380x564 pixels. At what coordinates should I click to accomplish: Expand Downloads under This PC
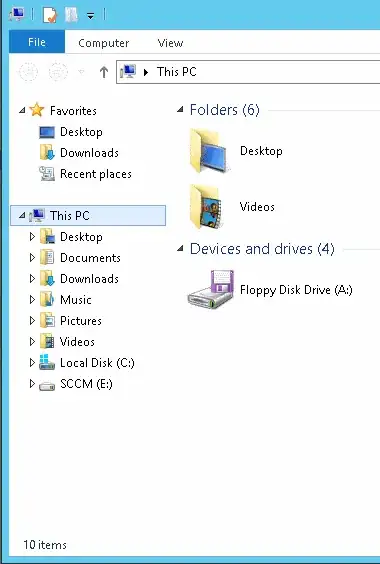pyautogui.click(x=32, y=278)
